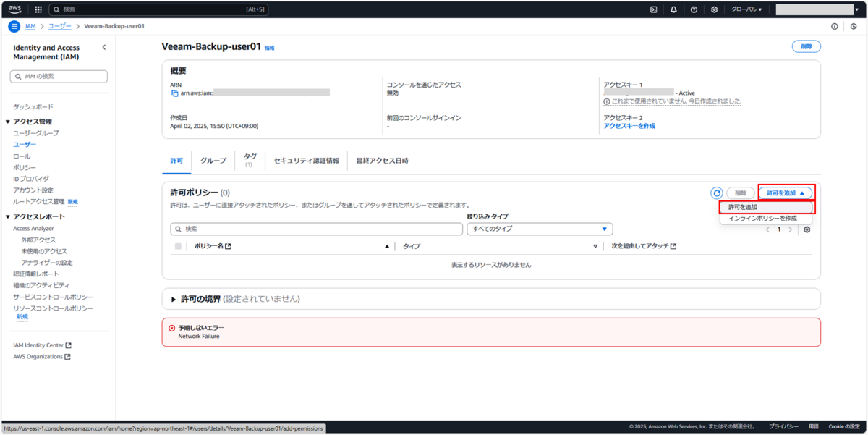Open account settings in the sidebar
Viewport: 868px width, 435px height.
[33, 190]
